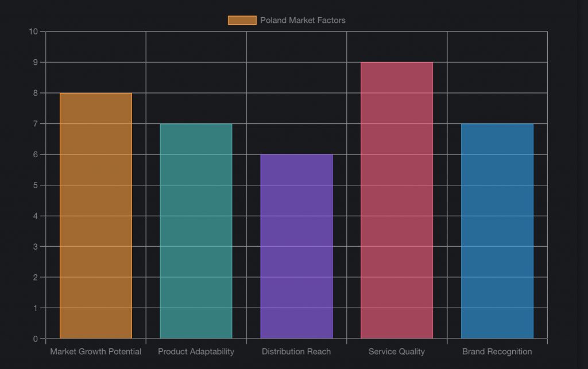This screenshot has width=588, height=369.
Task: Select the Distribution Reach axis label
Action: 296,351
